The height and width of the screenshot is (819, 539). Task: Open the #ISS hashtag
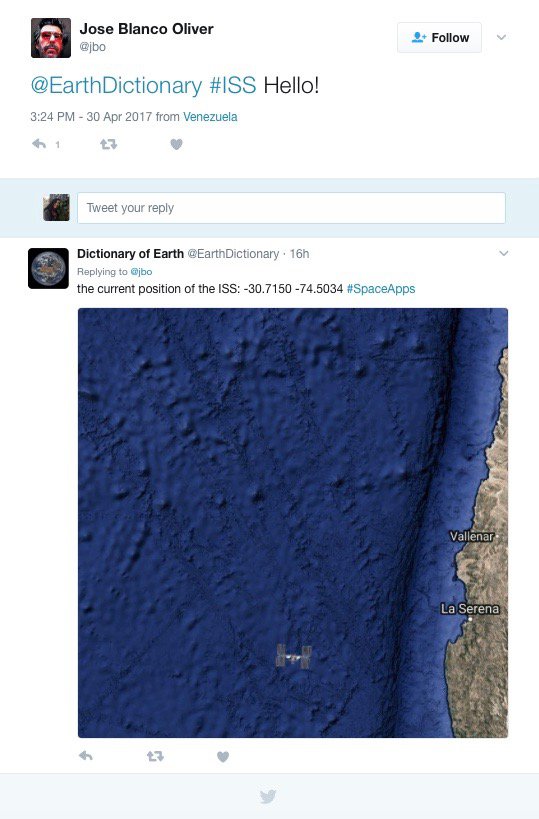pyautogui.click(x=233, y=85)
